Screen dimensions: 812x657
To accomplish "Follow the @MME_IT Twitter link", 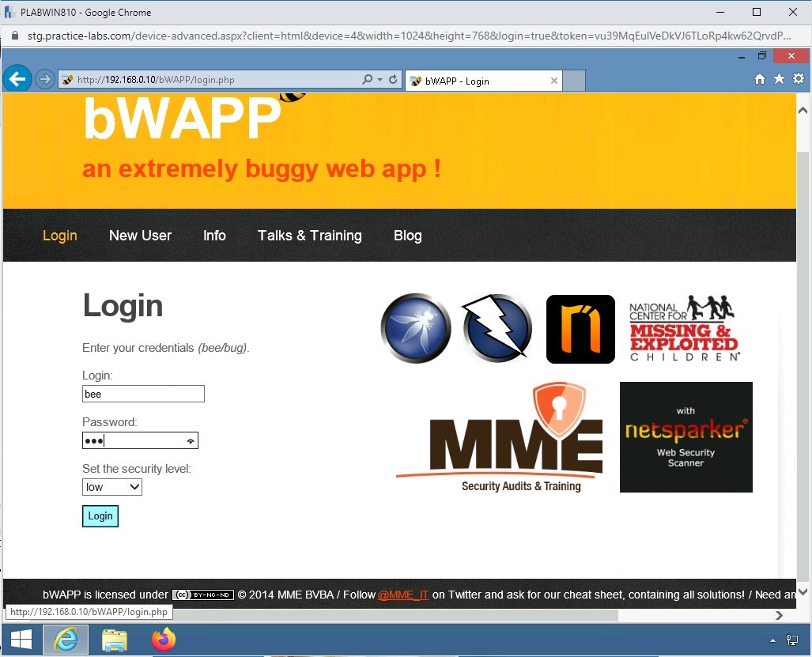I will [402, 595].
